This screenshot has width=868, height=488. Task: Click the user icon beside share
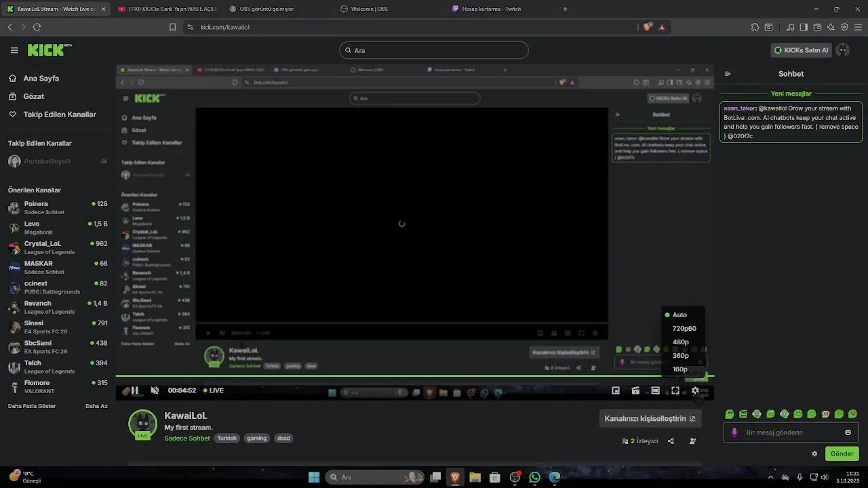click(692, 441)
